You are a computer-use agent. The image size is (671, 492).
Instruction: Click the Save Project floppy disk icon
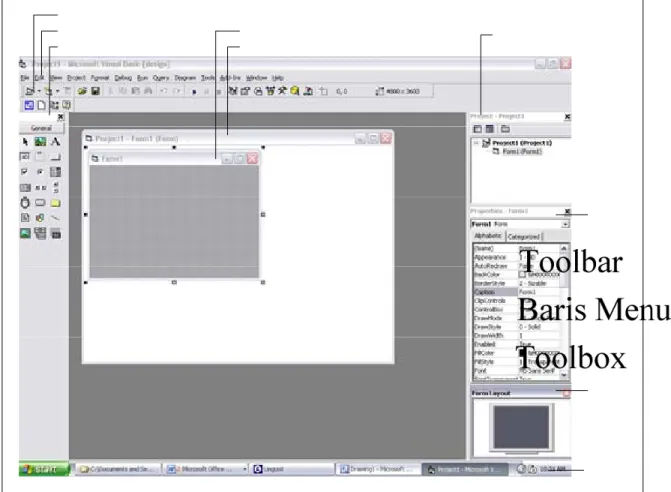(x=95, y=91)
